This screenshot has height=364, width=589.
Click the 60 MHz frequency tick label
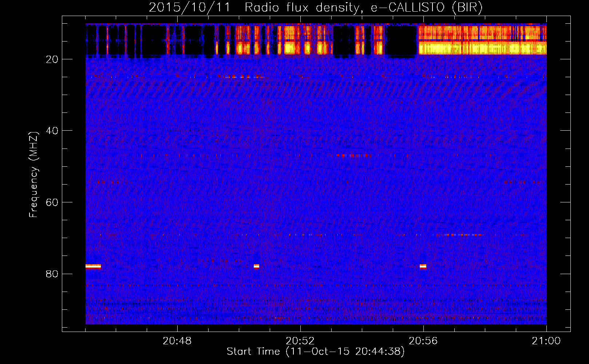(52, 202)
